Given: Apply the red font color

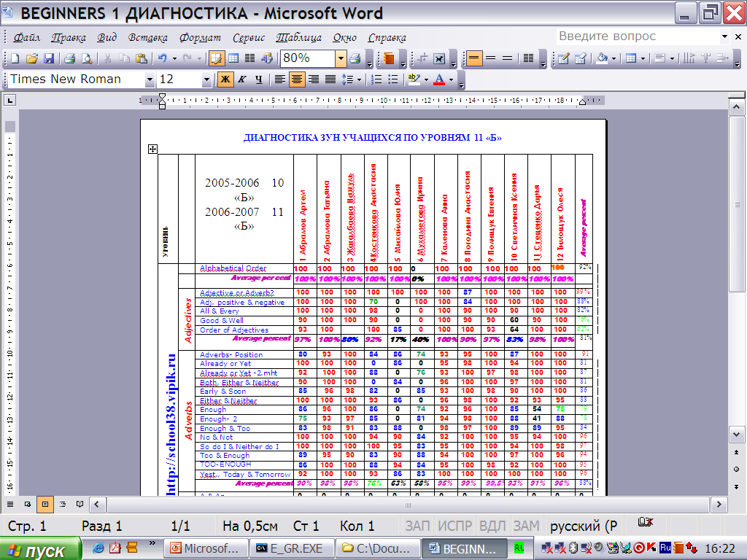Looking at the screenshot, I should click(439, 79).
